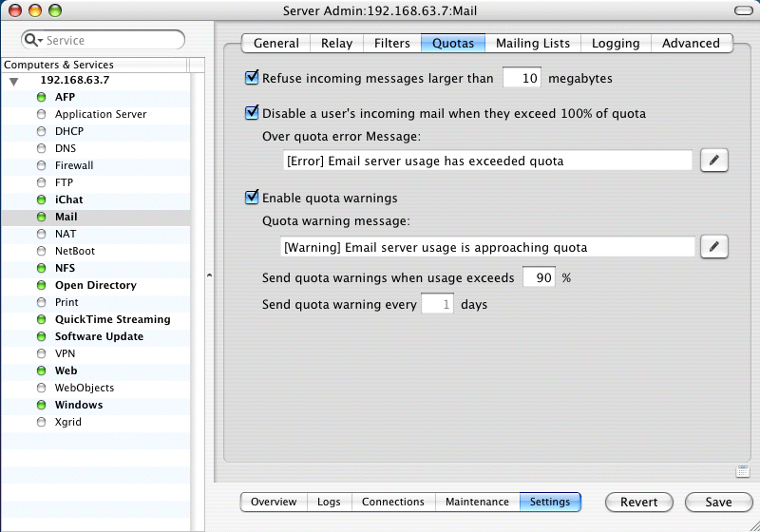760x532 pixels.
Task: Click small document icon at bottom right corner
Action: click(742, 472)
